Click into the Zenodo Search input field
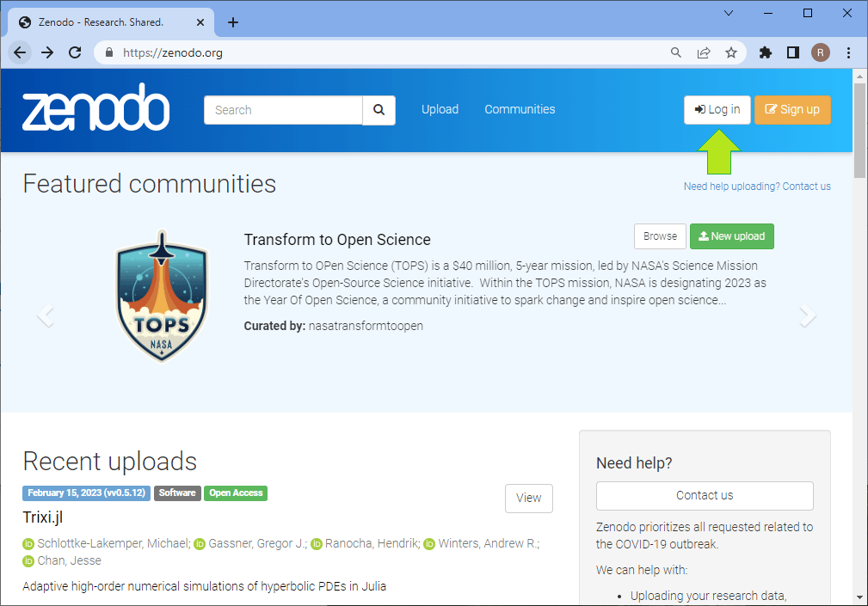 283,110
